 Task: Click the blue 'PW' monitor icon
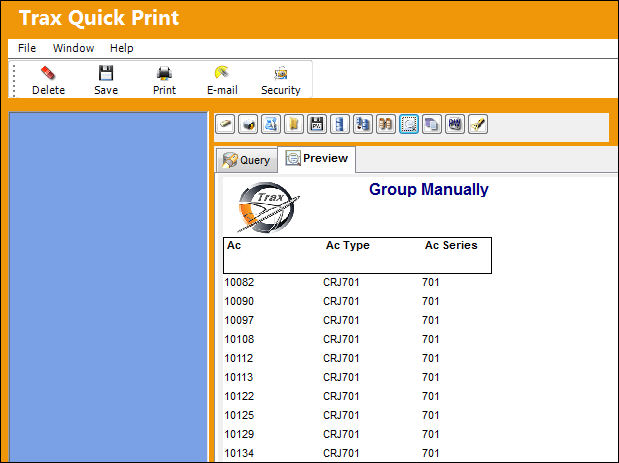pyautogui.click(x=455, y=124)
